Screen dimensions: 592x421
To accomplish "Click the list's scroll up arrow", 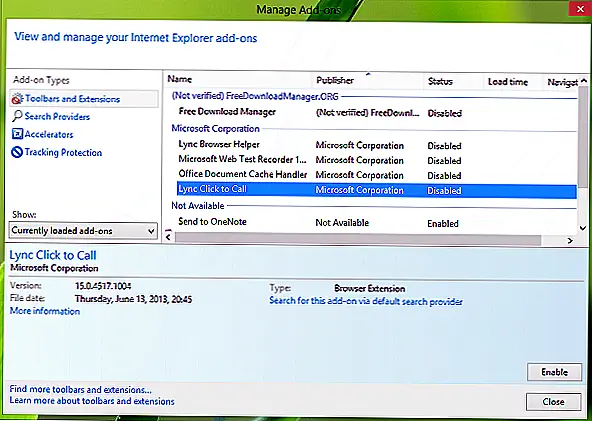I will (x=583, y=80).
